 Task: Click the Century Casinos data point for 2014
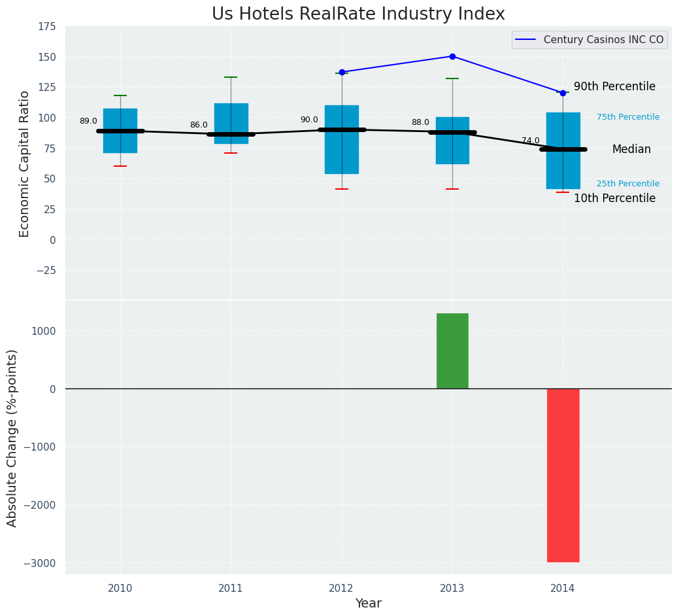click(563, 93)
